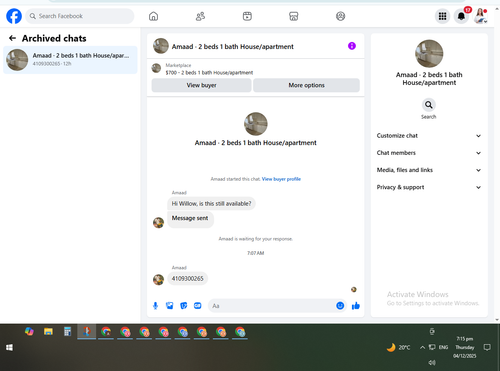
Task: Open the account profile picture menu
Action: (480, 16)
